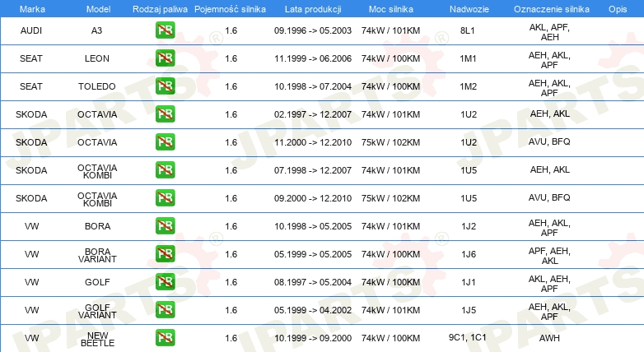Click the fuel icon in the VW BORA VARIANT row

click(165, 253)
